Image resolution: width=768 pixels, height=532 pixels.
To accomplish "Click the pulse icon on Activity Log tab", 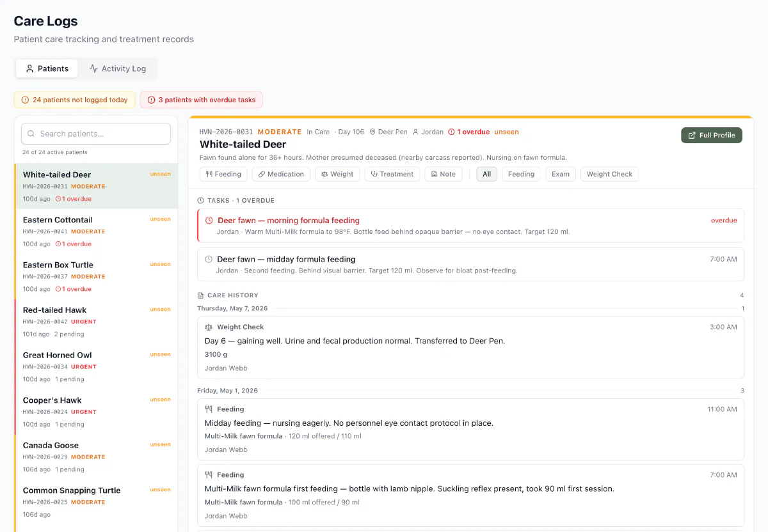I will (93, 68).
